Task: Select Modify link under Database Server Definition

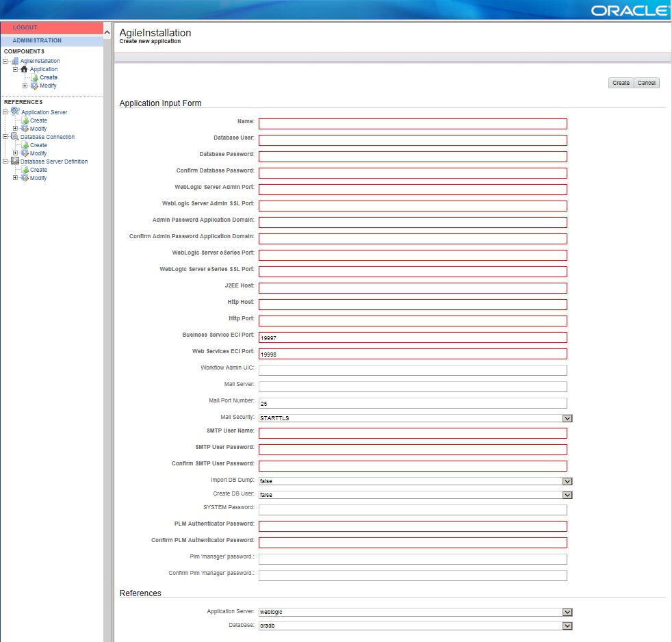Action: tap(38, 178)
